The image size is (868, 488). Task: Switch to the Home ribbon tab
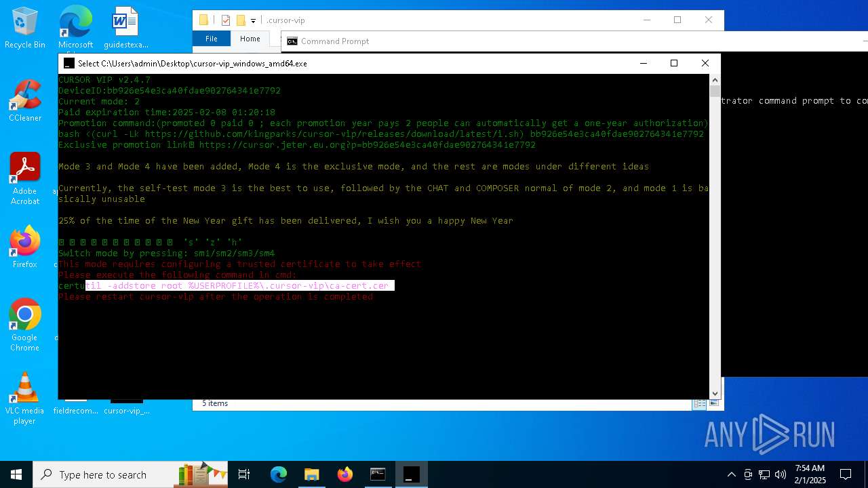coord(250,39)
